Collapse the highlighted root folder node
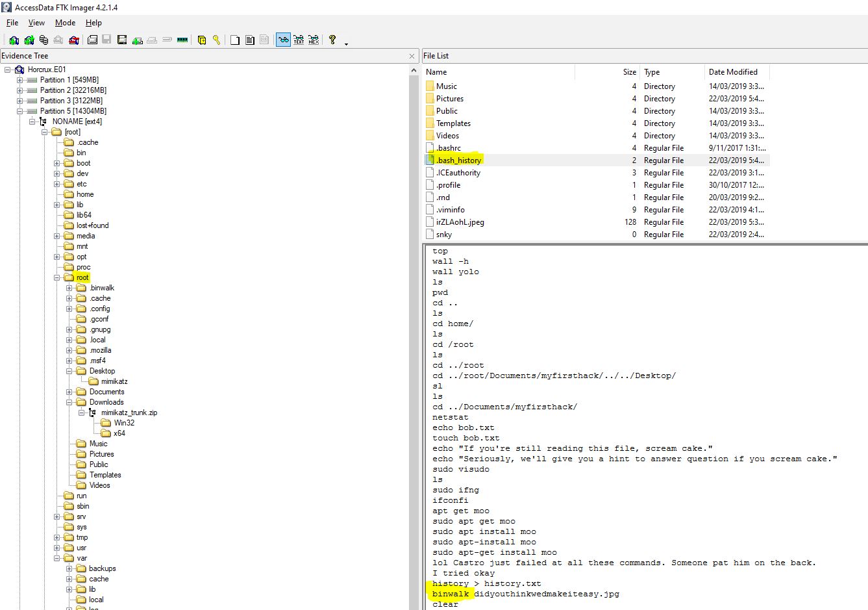The height and width of the screenshot is (610, 868). click(56, 277)
